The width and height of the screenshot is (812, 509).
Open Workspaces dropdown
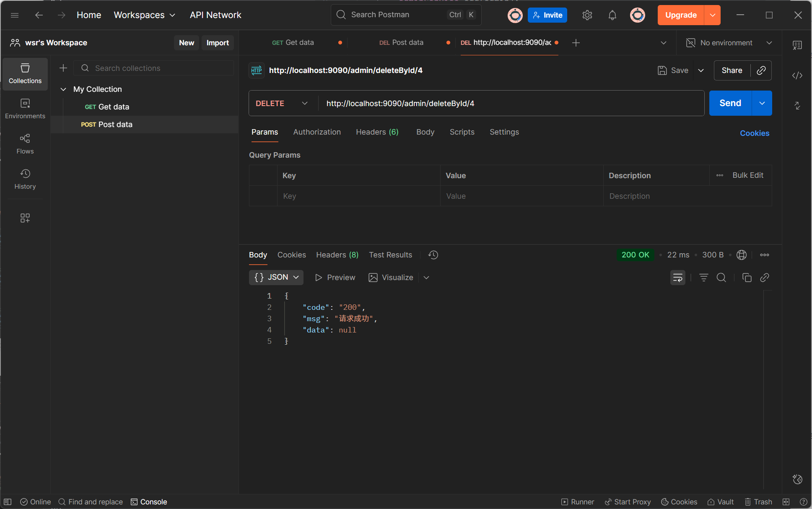[145, 15]
